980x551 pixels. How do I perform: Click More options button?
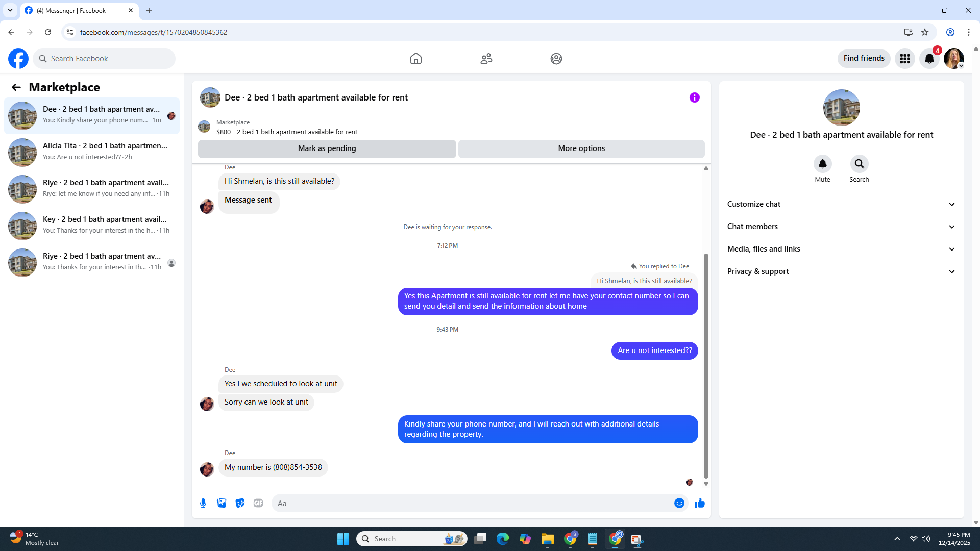point(581,148)
